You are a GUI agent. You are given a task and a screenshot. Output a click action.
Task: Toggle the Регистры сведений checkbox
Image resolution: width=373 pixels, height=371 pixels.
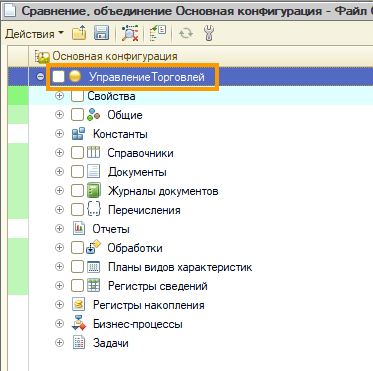coord(77,286)
